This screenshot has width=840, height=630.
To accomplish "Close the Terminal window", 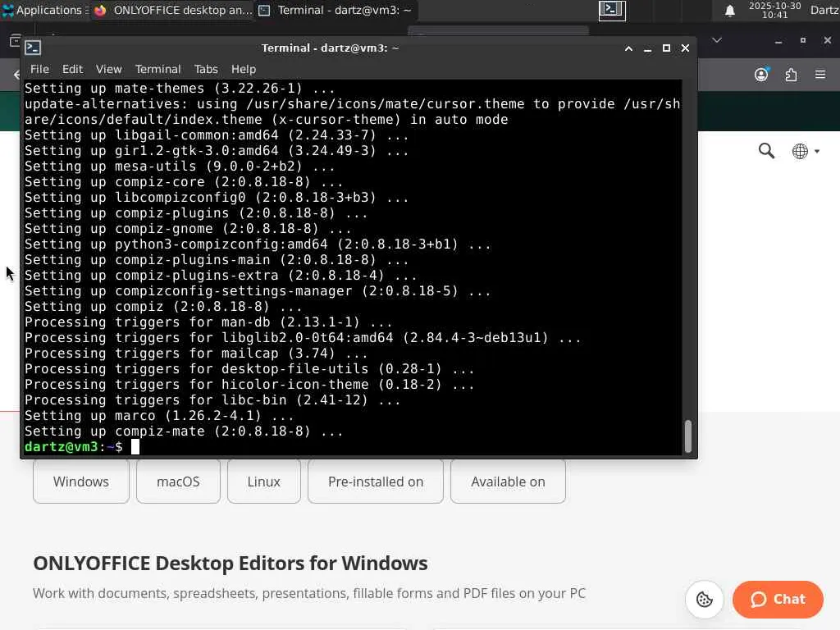I will click(685, 48).
